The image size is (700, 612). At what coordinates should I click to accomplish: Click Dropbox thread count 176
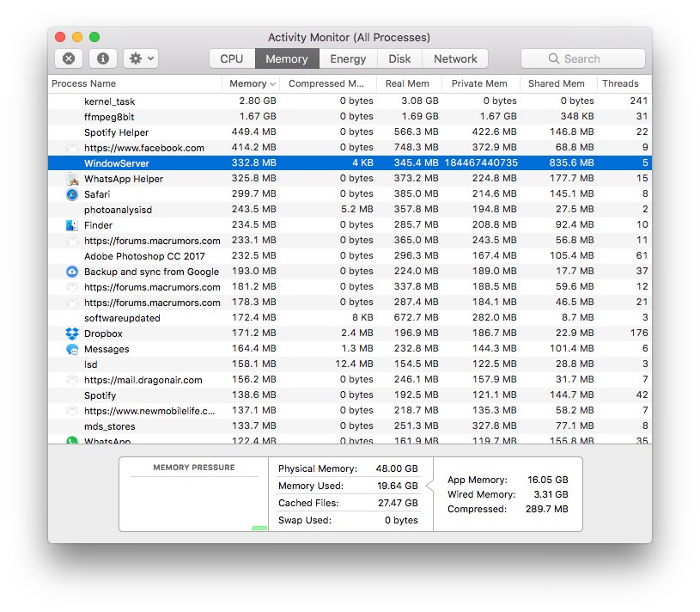tap(639, 333)
